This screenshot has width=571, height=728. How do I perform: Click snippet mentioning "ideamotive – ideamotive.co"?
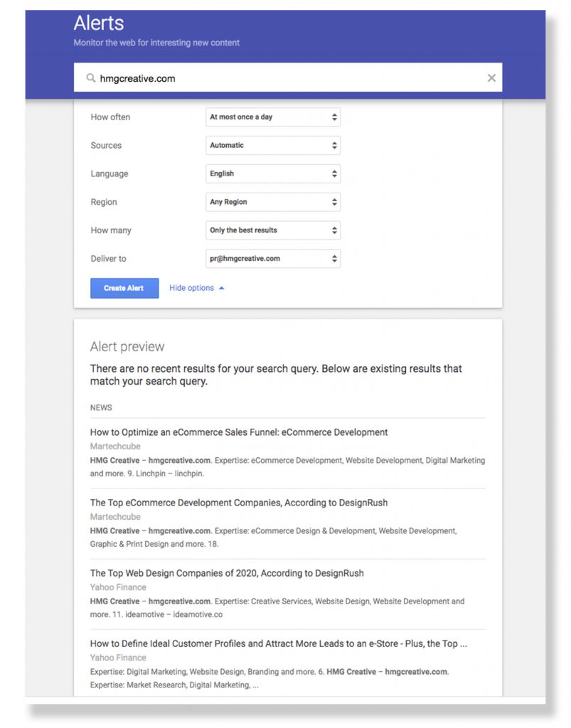[x=277, y=609]
